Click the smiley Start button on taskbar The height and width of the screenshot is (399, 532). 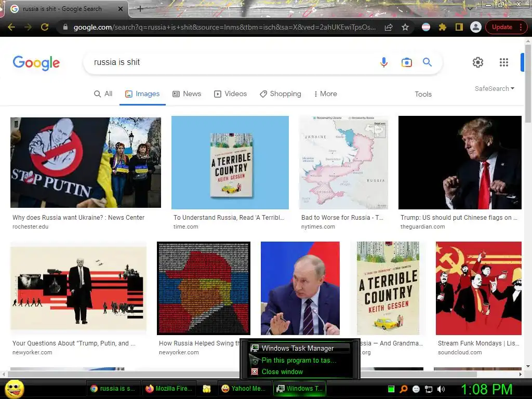[14, 389]
